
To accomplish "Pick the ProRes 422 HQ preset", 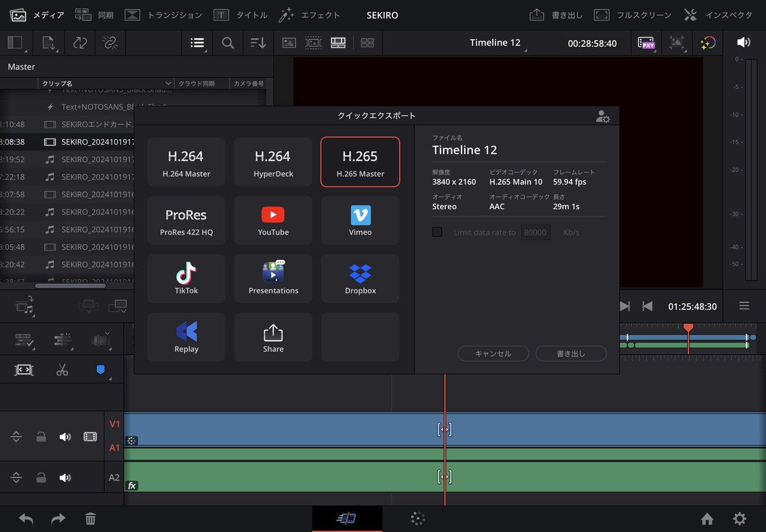I will (186, 221).
